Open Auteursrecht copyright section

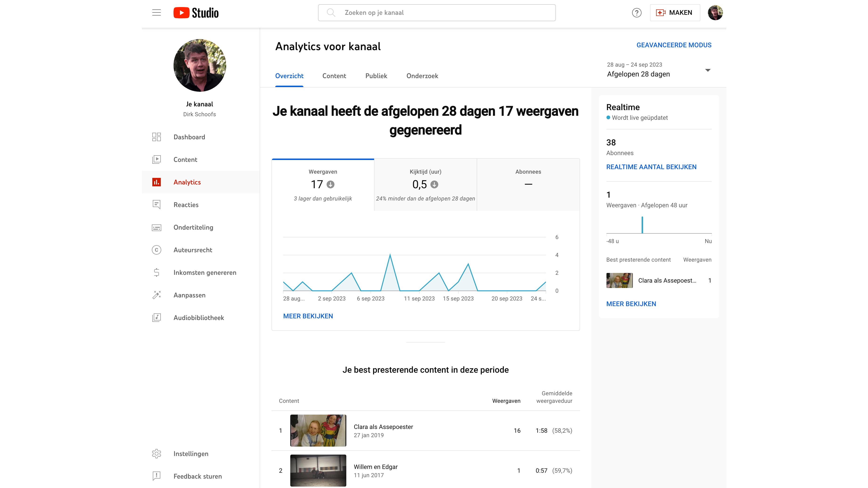tap(192, 250)
